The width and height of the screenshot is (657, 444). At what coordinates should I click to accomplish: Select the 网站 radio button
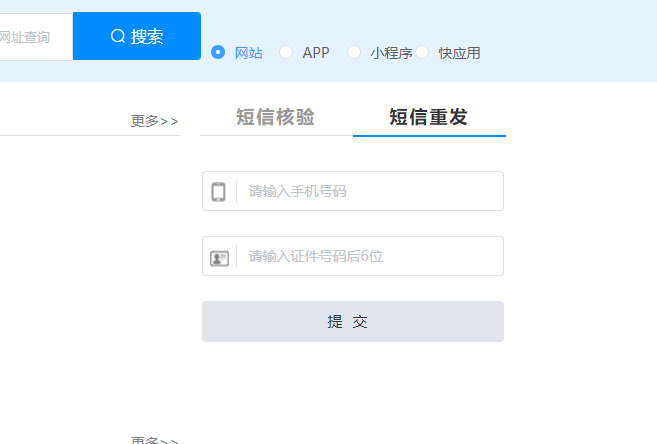click(218, 52)
